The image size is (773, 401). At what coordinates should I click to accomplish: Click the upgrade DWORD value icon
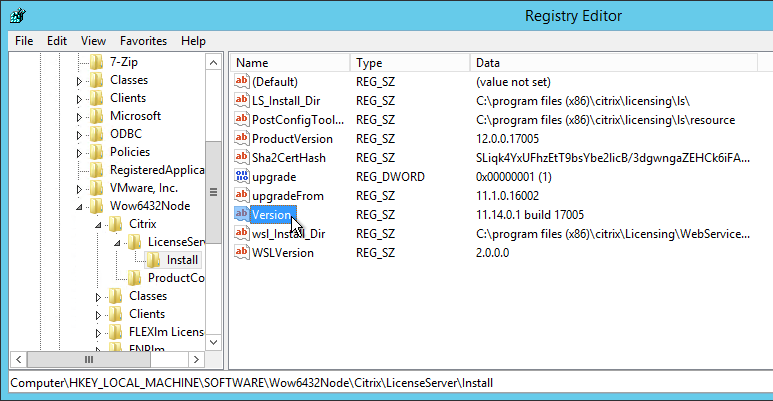point(242,177)
